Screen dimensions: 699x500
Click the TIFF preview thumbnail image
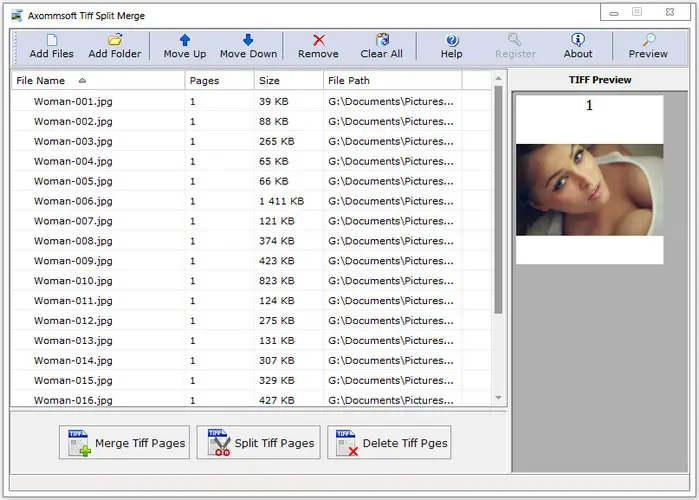(x=589, y=190)
